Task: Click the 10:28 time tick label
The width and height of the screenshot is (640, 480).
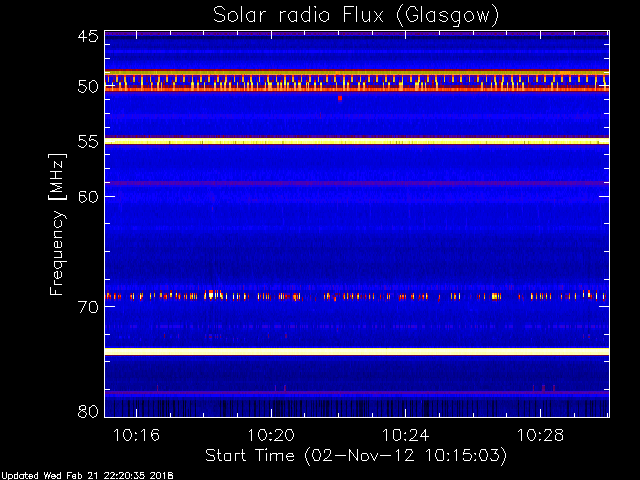Action: pyautogui.click(x=540, y=435)
